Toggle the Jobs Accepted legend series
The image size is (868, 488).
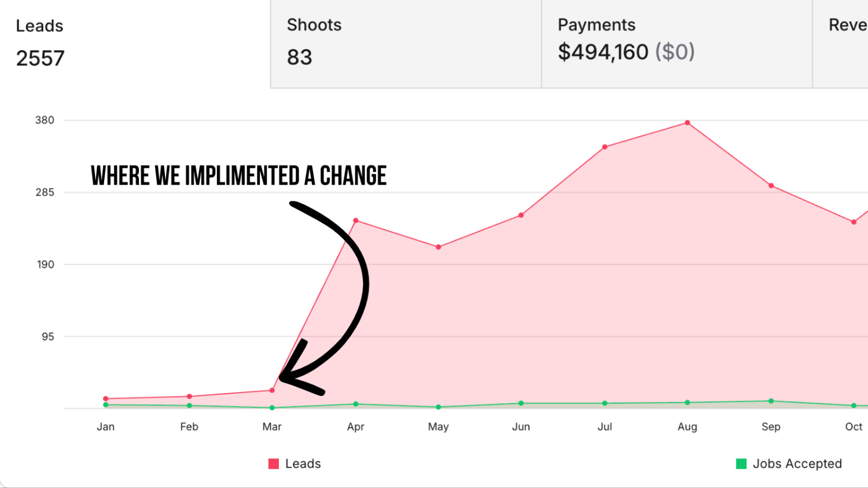click(x=789, y=464)
